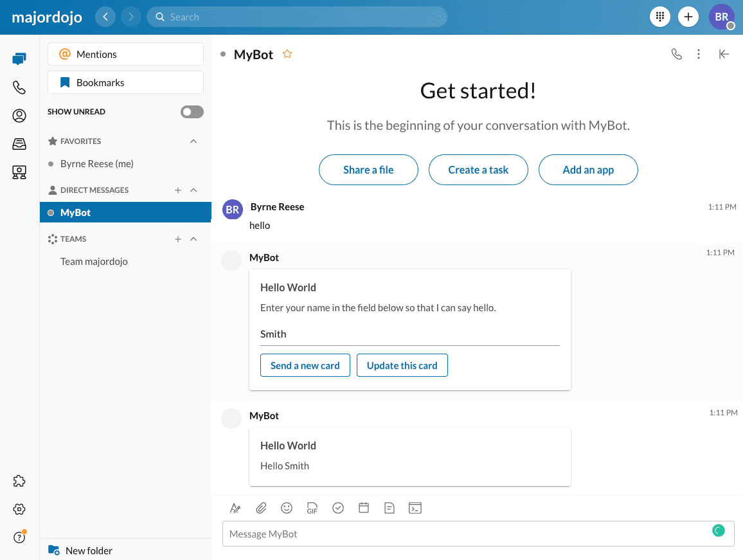Open the dial pad grid icon
Image resolution: width=743 pixels, height=560 pixels.
(660, 17)
